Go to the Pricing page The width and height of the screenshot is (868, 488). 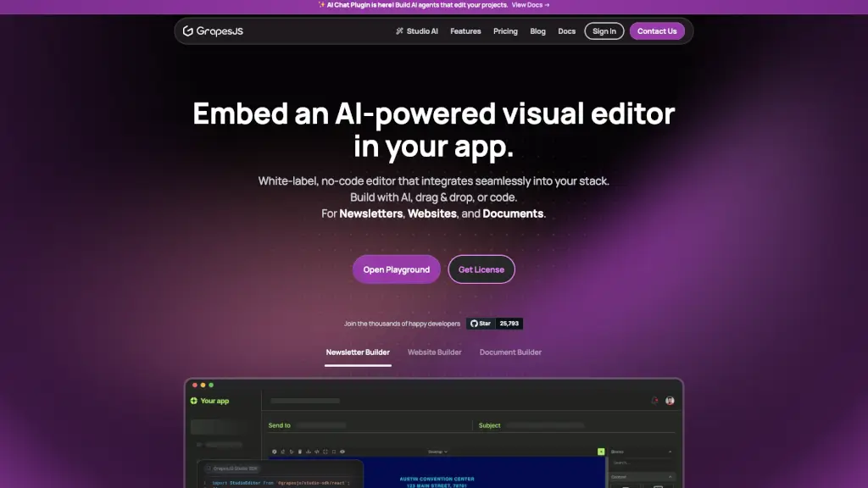(x=505, y=31)
